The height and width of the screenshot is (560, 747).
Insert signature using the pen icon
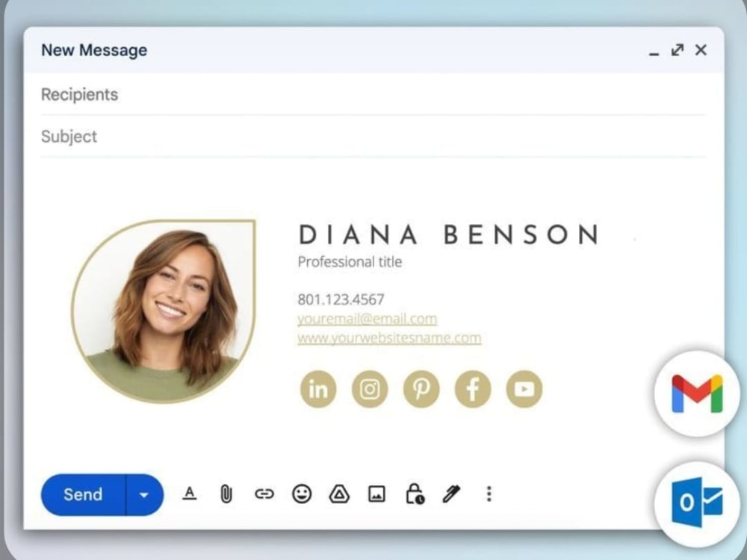[451, 494]
